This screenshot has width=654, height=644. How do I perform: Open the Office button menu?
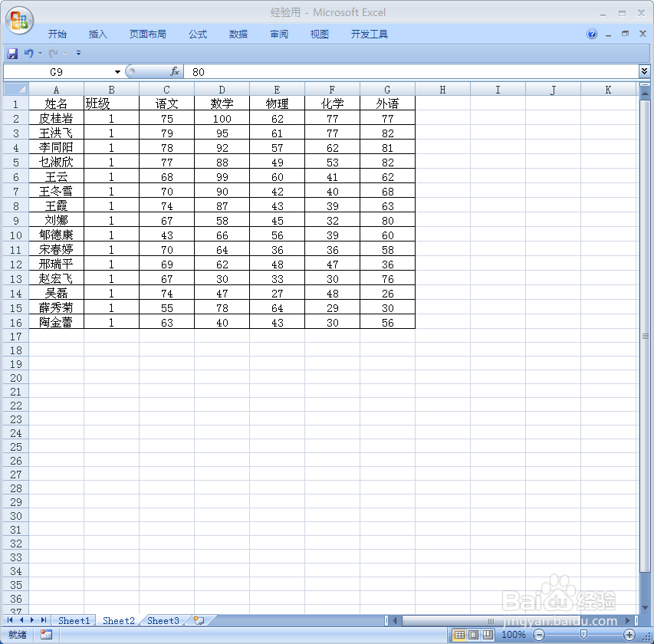(x=19, y=20)
